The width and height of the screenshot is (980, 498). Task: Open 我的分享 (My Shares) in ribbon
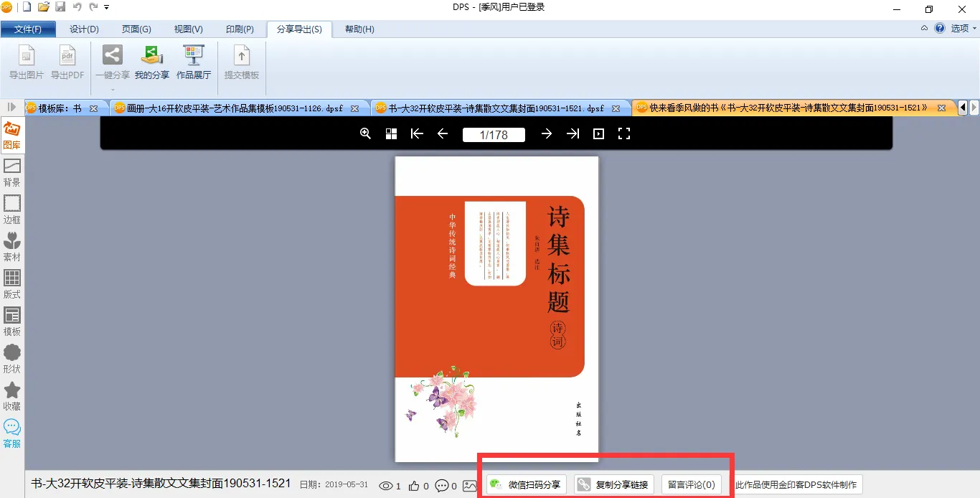click(151, 62)
